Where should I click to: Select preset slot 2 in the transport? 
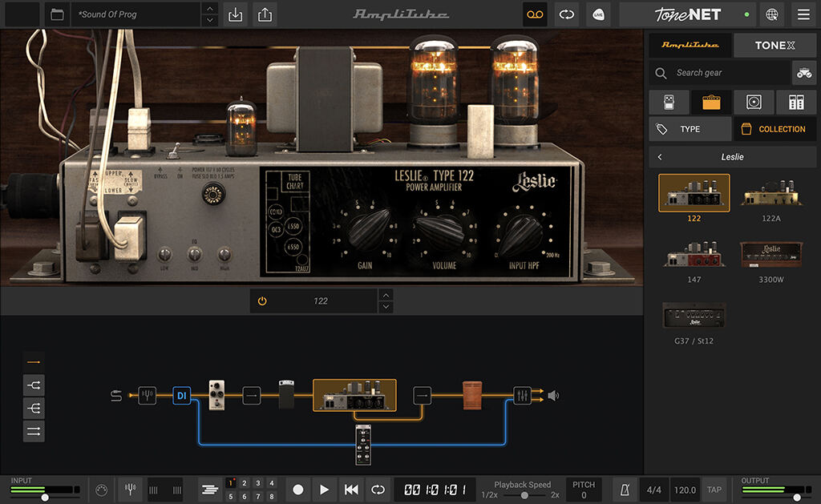coord(244,483)
